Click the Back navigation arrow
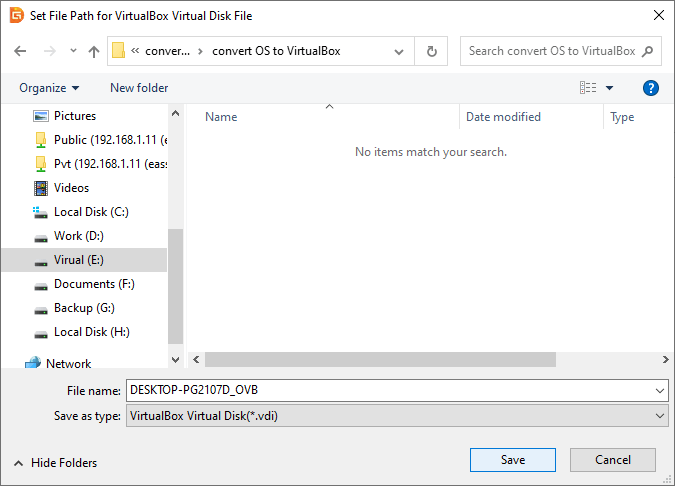675x486 pixels. click(20, 51)
